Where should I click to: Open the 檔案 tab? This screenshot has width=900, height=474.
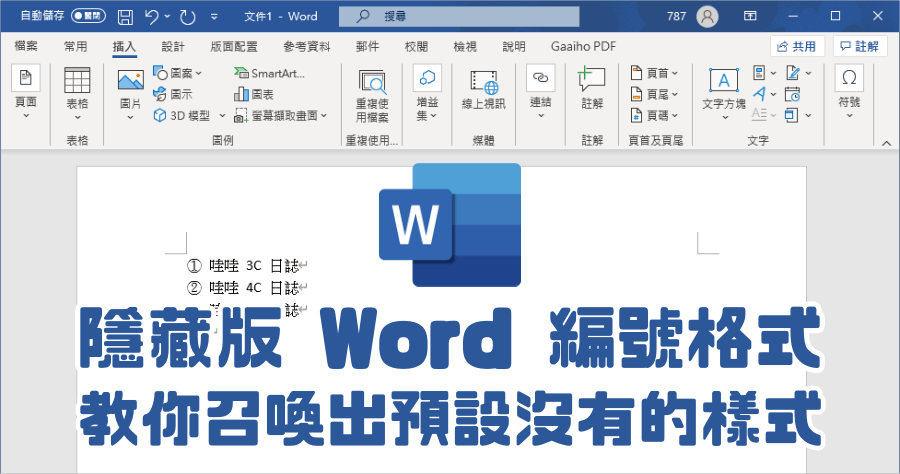click(26, 46)
